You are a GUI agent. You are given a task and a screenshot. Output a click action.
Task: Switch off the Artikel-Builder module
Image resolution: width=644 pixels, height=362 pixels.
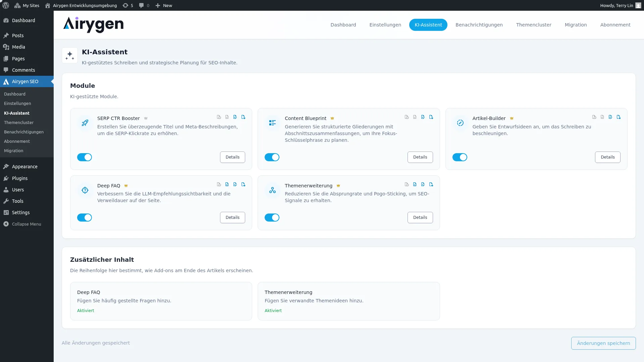pos(460,157)
